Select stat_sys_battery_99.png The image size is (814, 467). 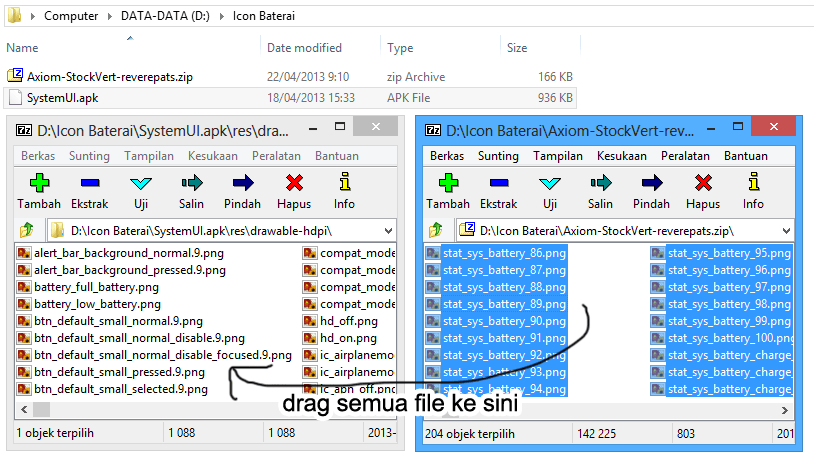(729, 321)
